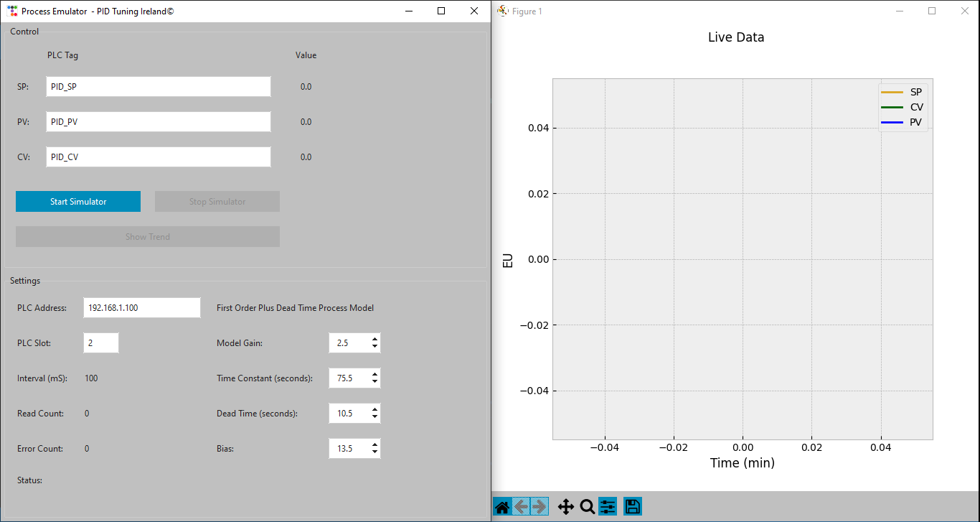Viewport: 980px width, 522px height.
Task: Click the Process Emulator window title icon
Action: tap(11, 11)
